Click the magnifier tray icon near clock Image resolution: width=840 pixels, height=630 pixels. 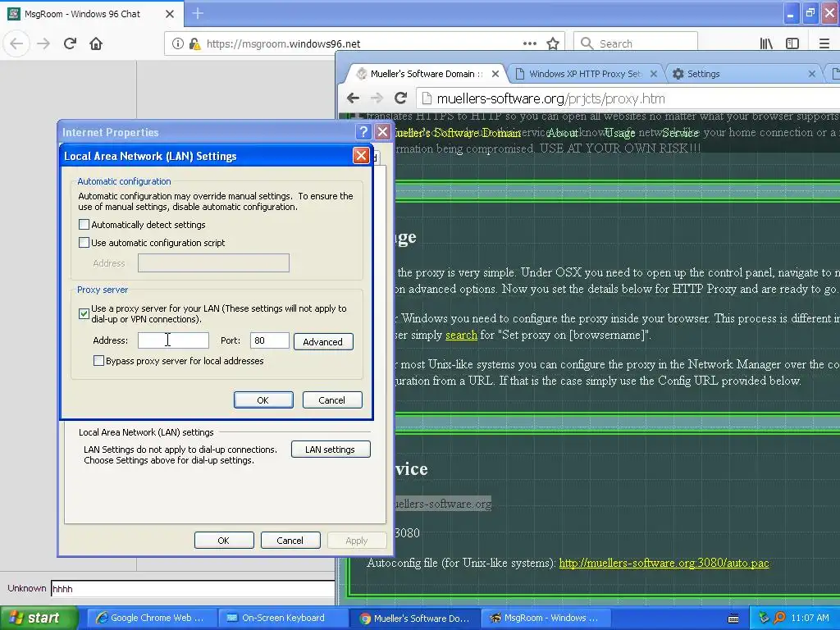[x=779, y=618]
